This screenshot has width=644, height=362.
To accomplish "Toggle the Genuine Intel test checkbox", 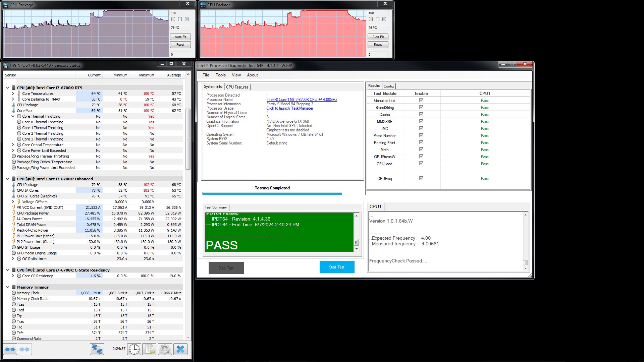I will point(421,100).
